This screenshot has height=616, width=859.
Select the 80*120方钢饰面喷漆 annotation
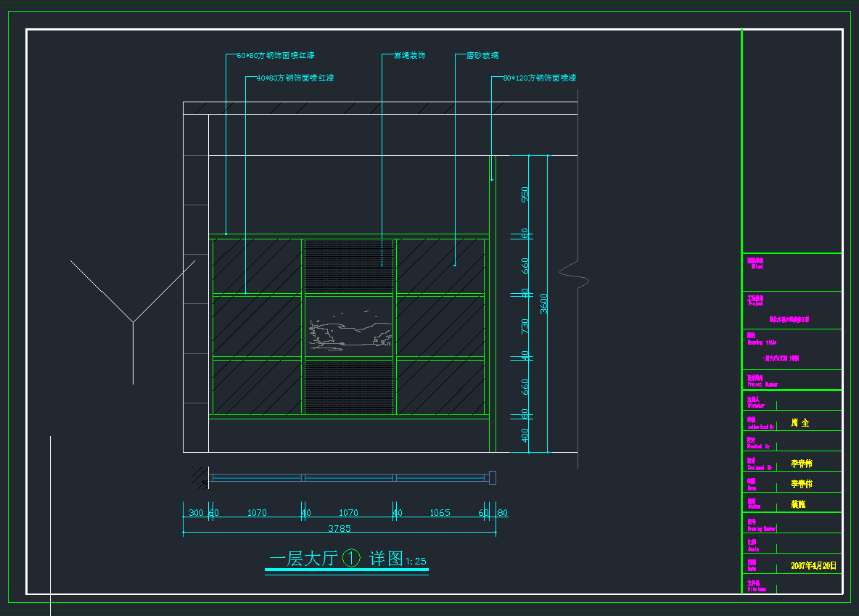tap(539, 78)
